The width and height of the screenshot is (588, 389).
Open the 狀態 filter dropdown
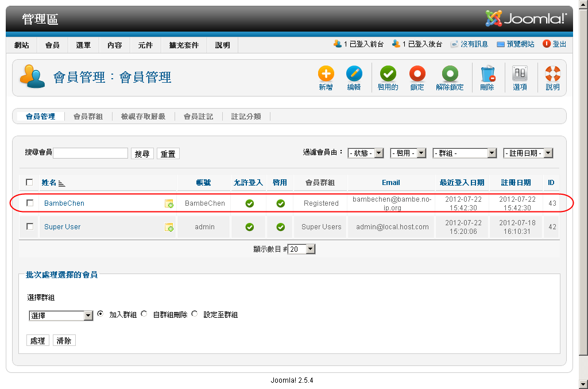pyautogui.click(x=365, y=153)
